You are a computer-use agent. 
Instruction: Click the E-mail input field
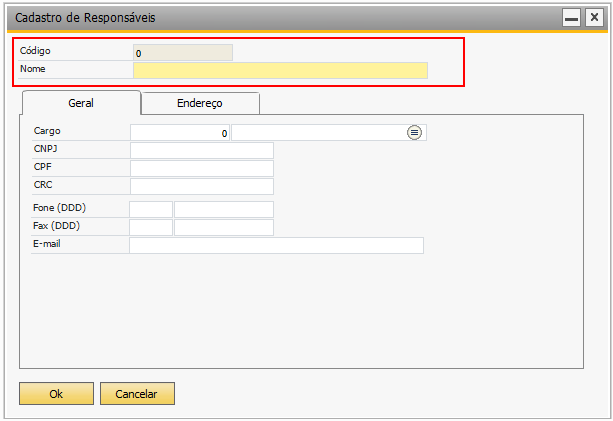coord(276,245)
